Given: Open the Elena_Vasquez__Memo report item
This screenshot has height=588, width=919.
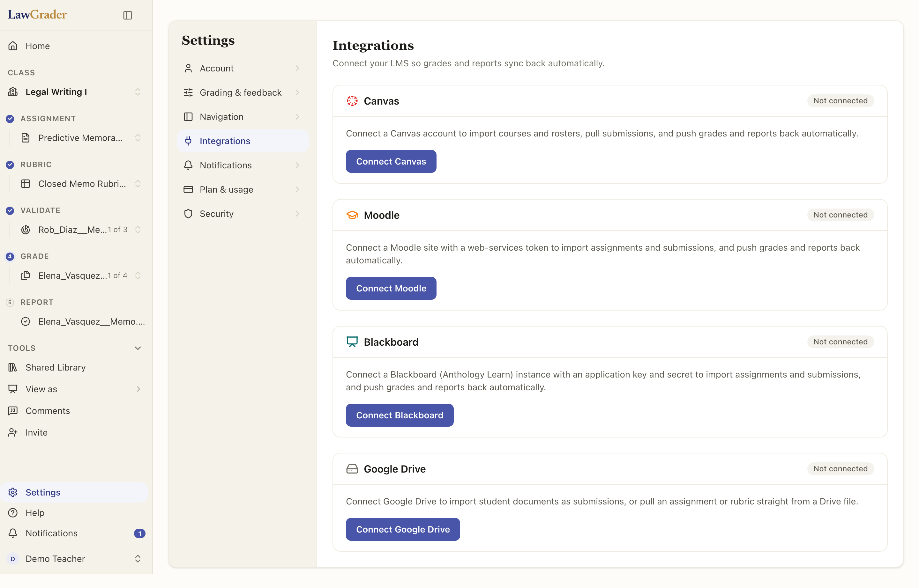Looking at the screenshot, I should [83, 321].
